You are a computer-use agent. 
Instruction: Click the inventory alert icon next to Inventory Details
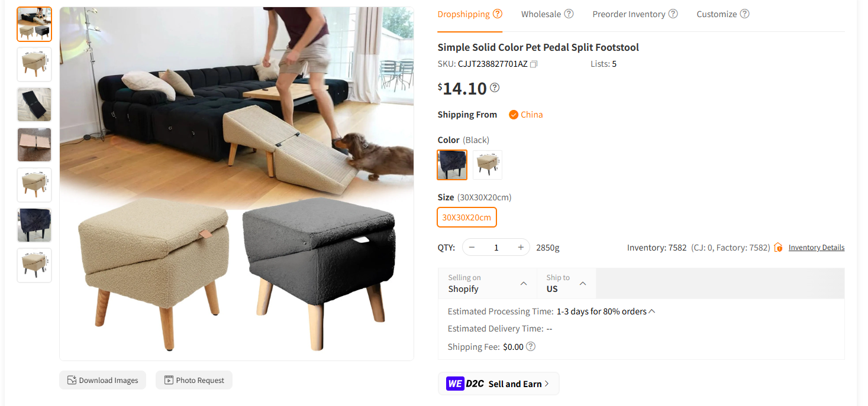tap(778, 247)
